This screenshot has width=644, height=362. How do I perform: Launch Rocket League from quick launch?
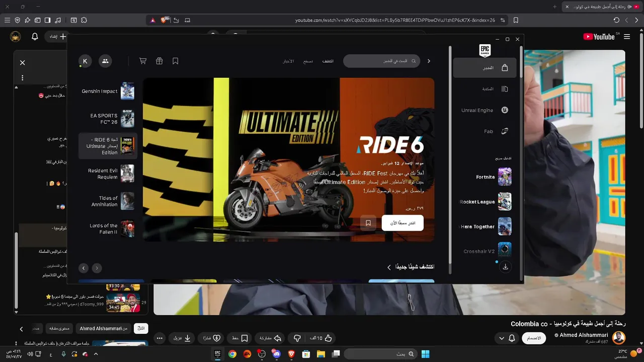click(x=485, y=202)
